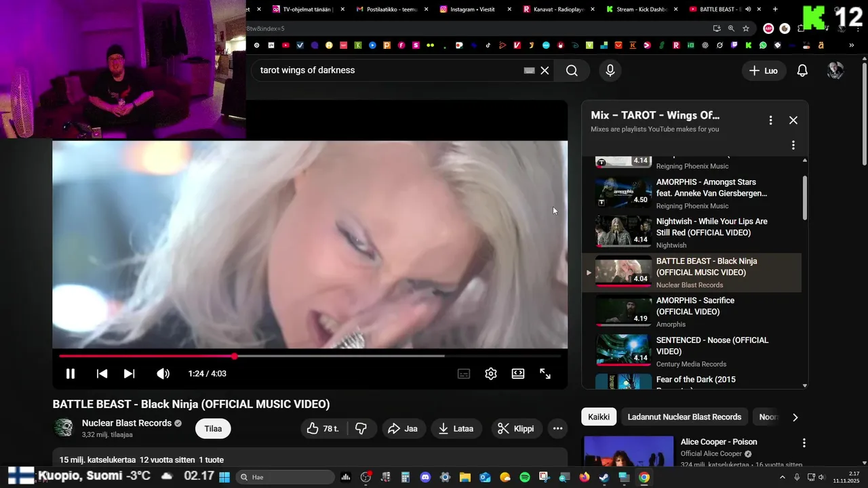The image size is (868, 488).
Task: Open the Windows Start menu
Action: click(x=224, y=477)
